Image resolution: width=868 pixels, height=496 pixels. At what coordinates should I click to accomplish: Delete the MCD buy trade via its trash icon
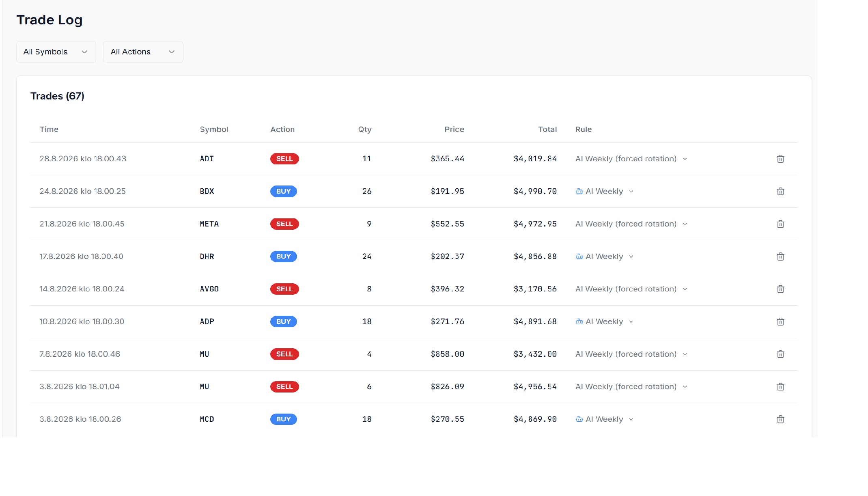click(780, 419)
